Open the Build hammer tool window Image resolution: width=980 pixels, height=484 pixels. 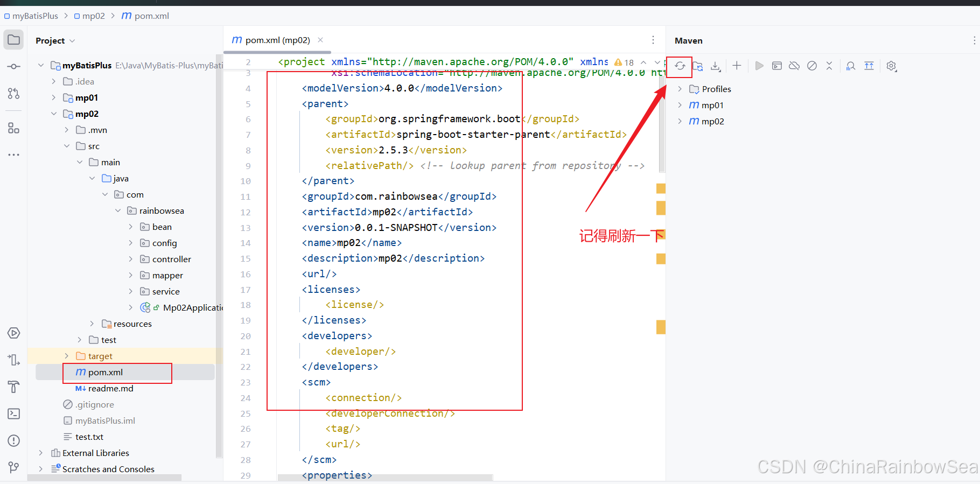(x=13, y=387)
